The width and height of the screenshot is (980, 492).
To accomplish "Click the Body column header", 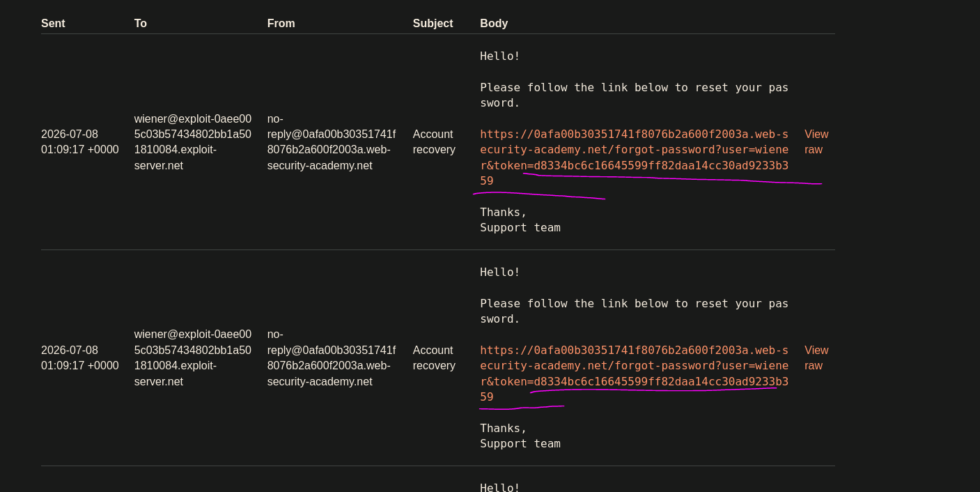I will click(x=494, y=24).
